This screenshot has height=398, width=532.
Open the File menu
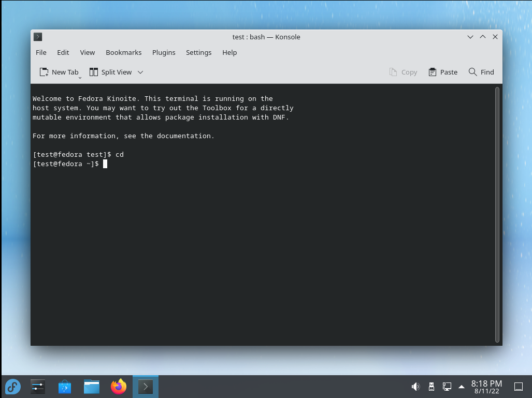click(x=41, y=53)
